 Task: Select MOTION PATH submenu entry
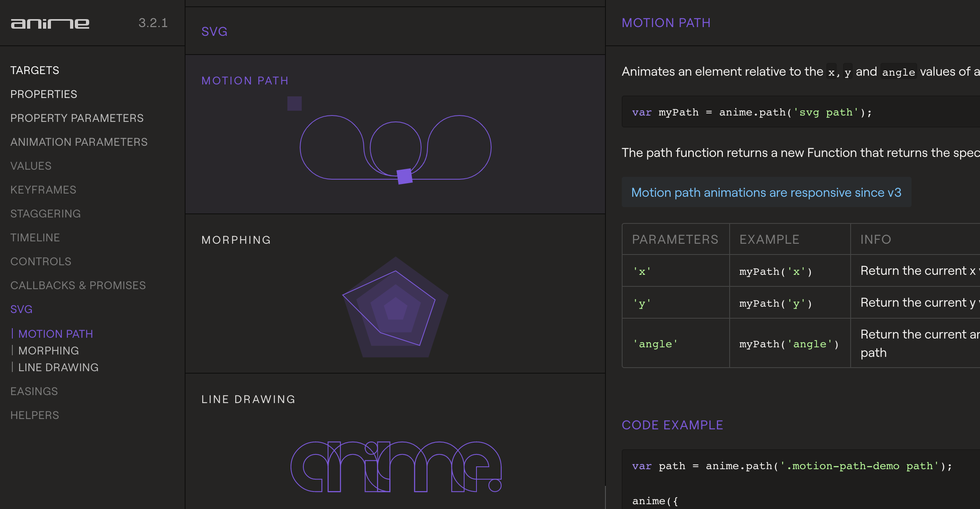tap(56, 334)
